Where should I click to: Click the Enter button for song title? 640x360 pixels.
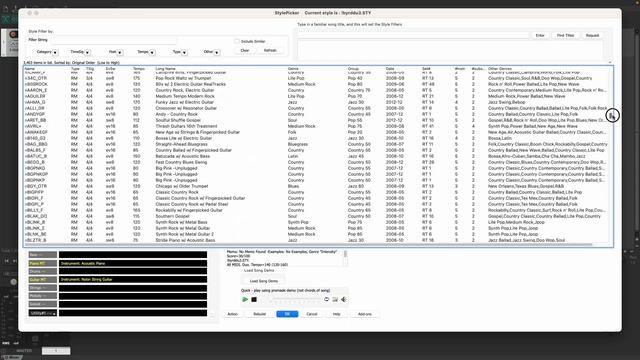pos(540,36)
